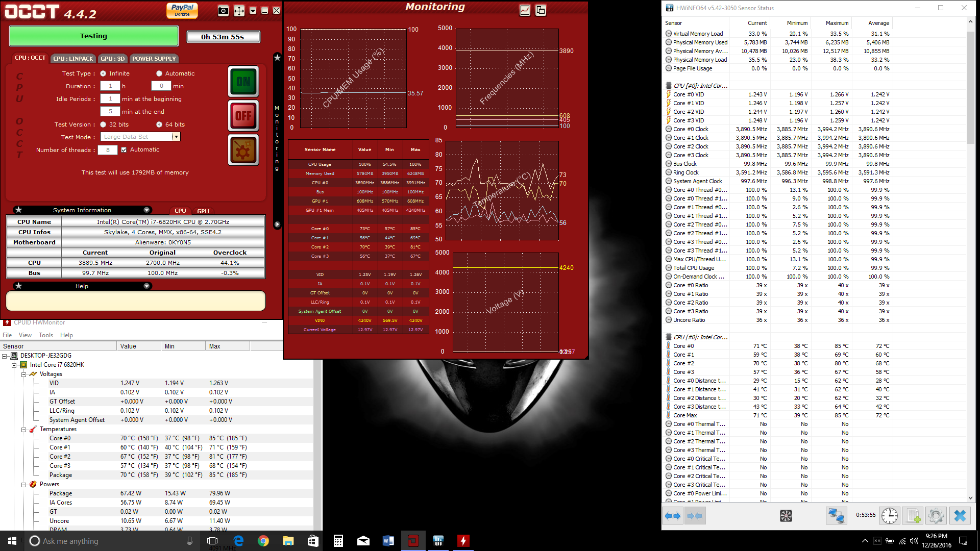
Task: Open Microsoft Edge from taskbar
Action: pos(238,541)
